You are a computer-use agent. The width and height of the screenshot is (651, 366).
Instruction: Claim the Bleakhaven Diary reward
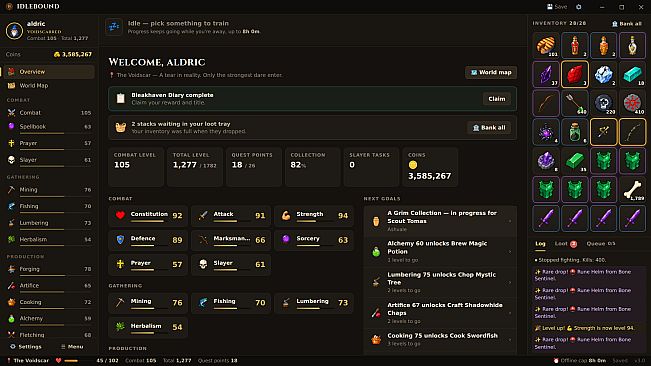click(x=497, y=99)
